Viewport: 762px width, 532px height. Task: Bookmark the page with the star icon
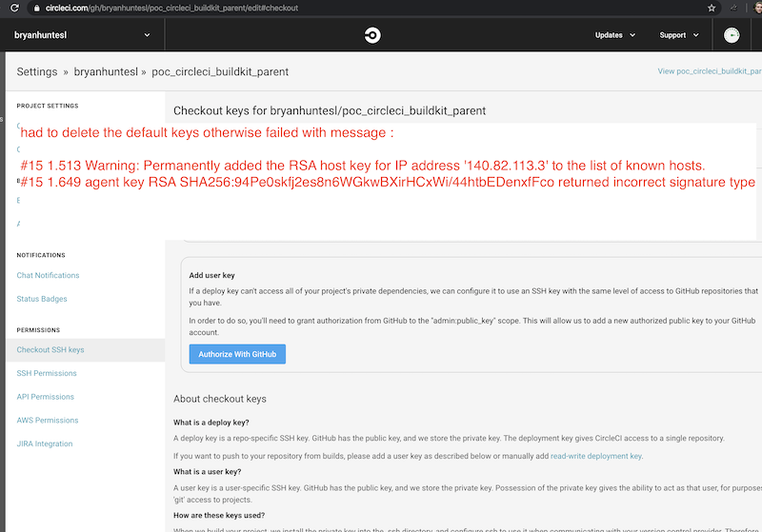tap(712, 8)
